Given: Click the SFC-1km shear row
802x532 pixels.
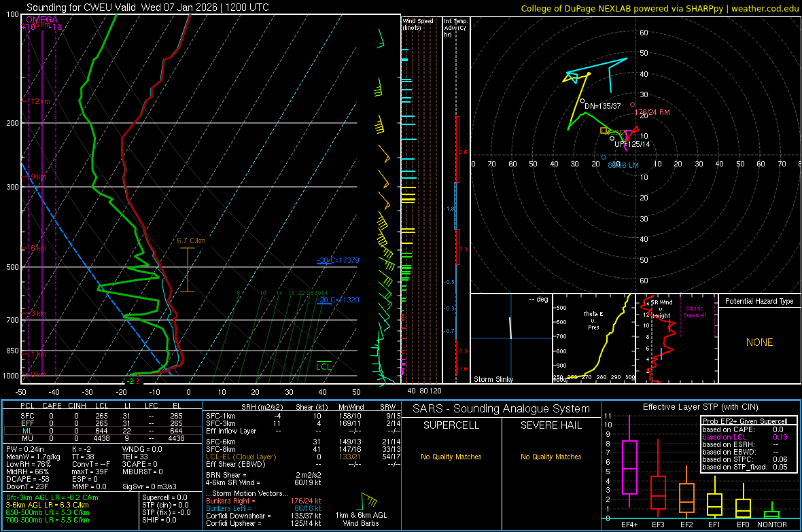Looking at the screenshot, I should pos(303,416).
